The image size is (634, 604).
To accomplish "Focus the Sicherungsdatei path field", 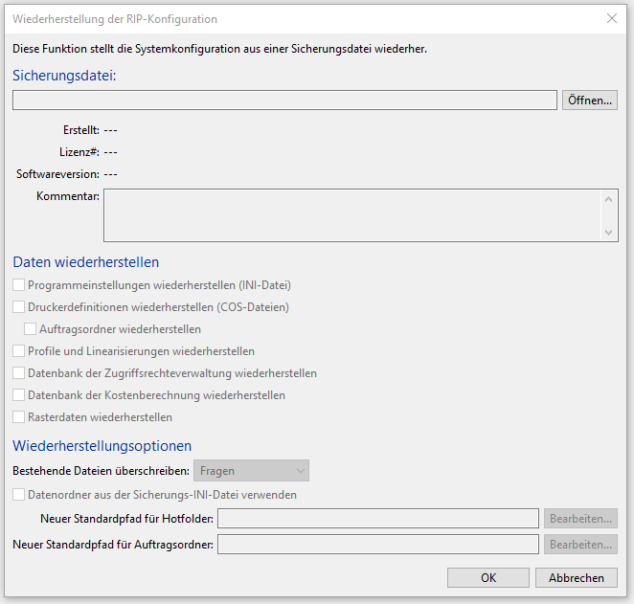I will [285, 100].
